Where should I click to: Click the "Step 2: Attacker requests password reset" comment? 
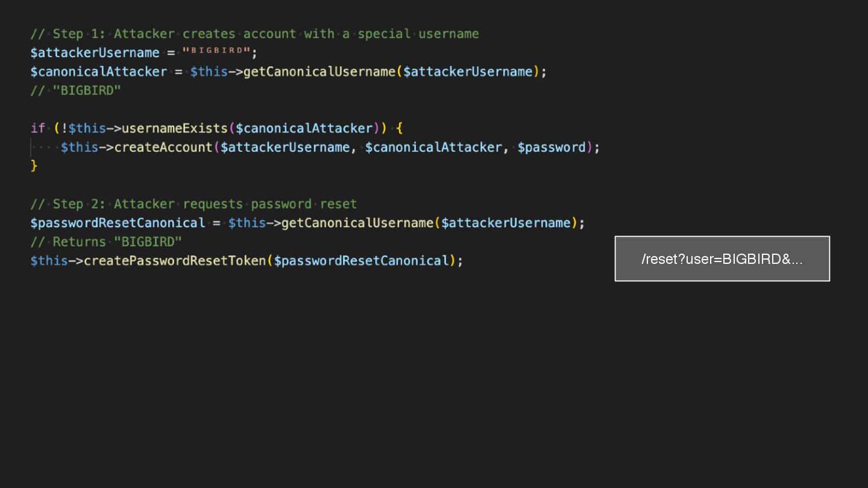coord(193,204)
